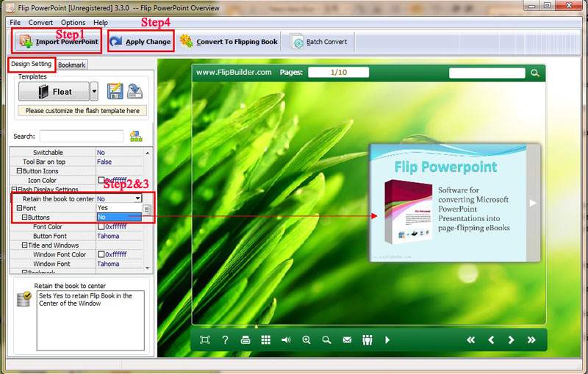
Task: Click the print icon in flipbook toolbar
Action: point(245,340)
